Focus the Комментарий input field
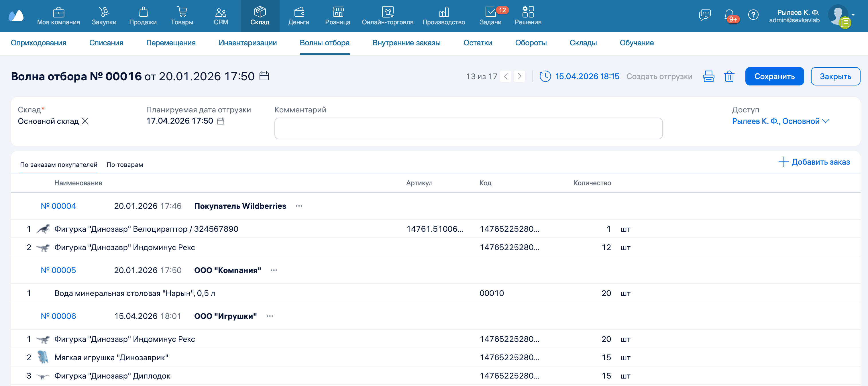 [x=468, y=128]
